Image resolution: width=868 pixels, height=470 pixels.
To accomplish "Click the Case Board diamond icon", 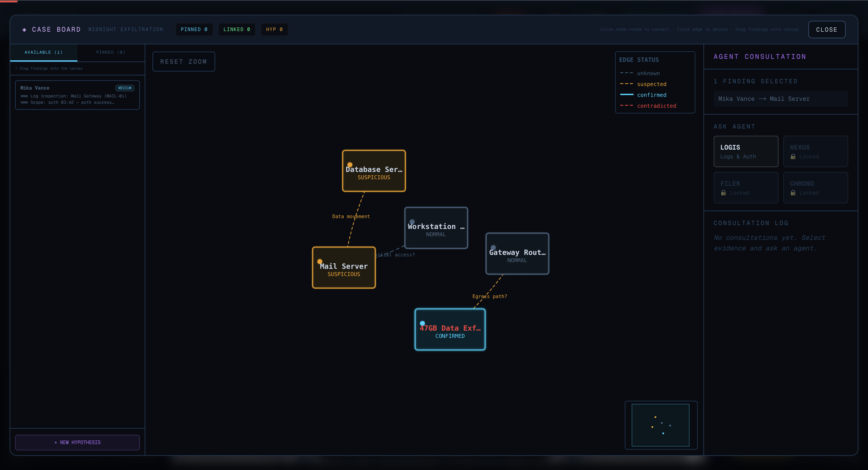I will 24,30.
